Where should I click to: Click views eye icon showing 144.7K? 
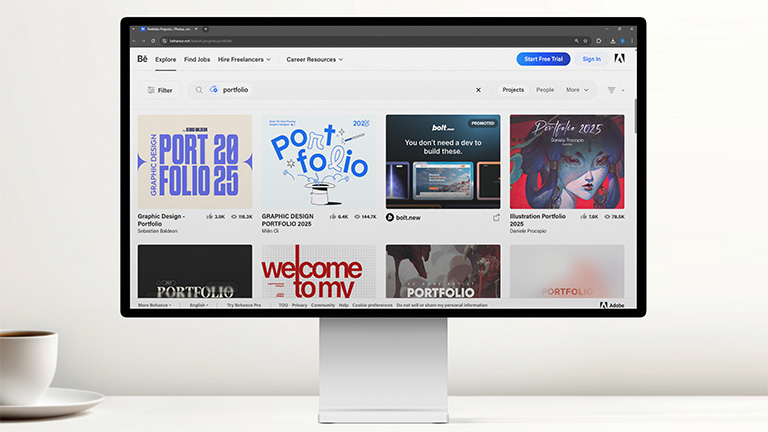(x=357, y=216)
